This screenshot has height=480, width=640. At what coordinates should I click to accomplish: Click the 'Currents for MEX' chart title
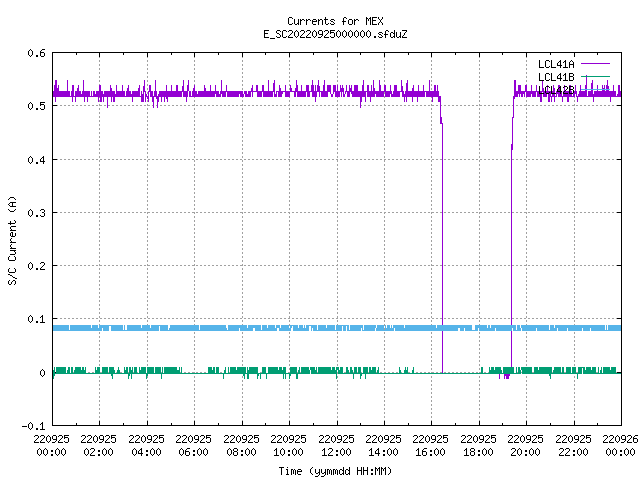(335, 21)
